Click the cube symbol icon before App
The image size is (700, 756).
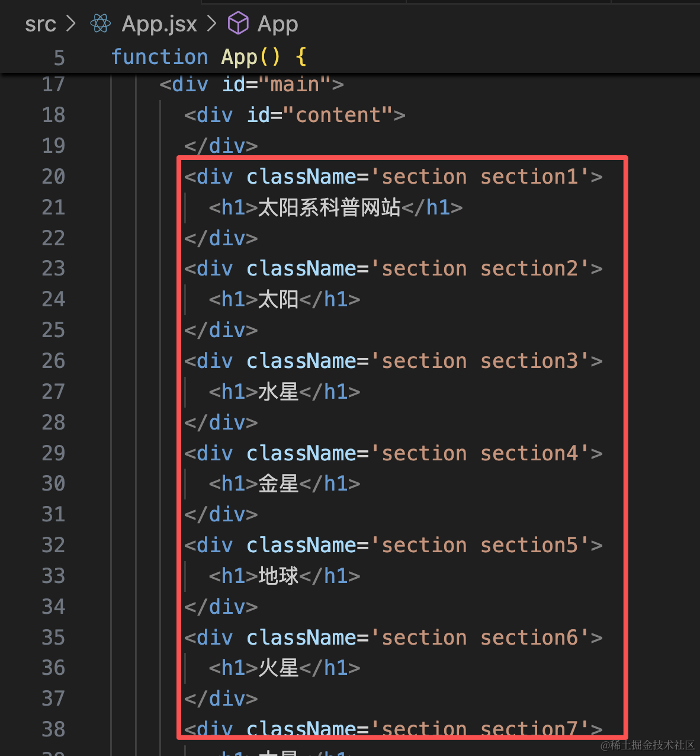point(238,24)
